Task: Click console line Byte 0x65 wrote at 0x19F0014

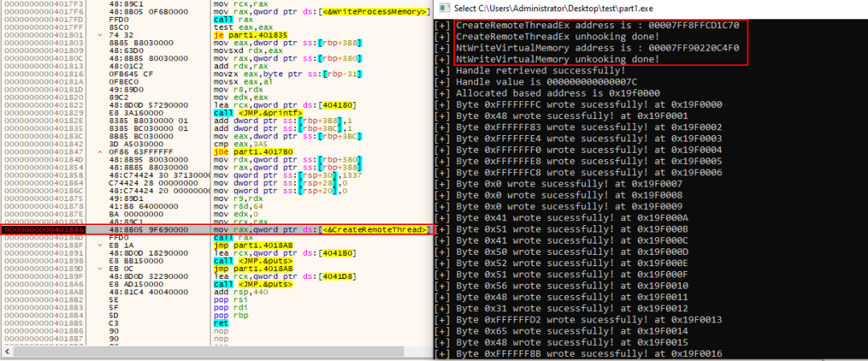Action: (x=562, y=331)
